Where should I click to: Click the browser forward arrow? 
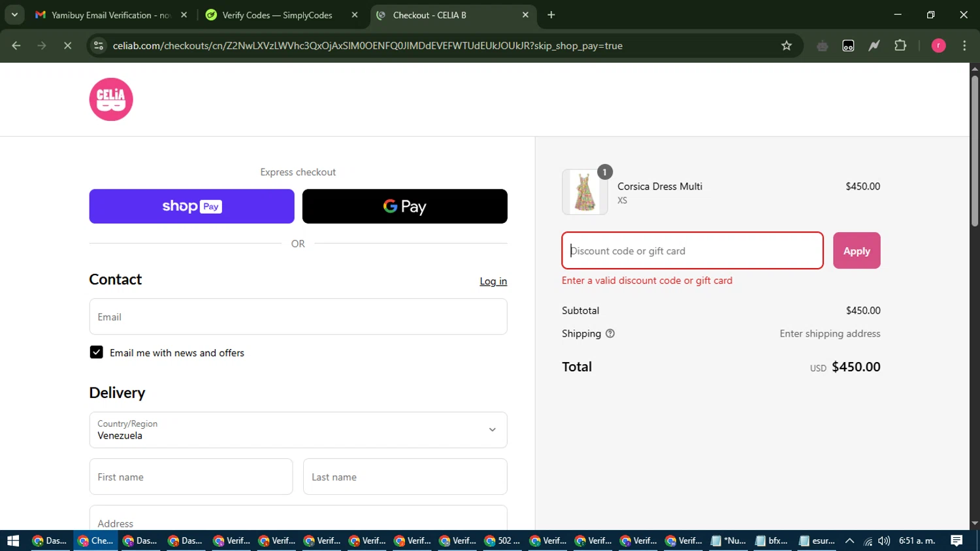(42, 46)
